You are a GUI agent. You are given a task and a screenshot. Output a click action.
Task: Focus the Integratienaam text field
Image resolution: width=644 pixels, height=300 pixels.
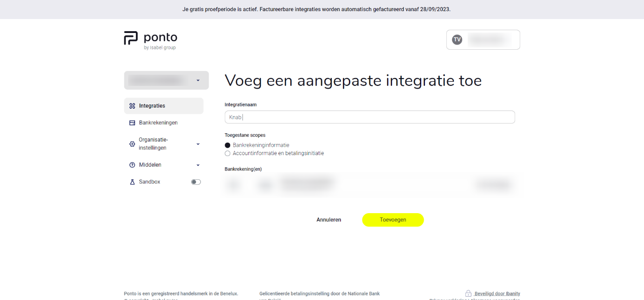click(x=369, y=117)
